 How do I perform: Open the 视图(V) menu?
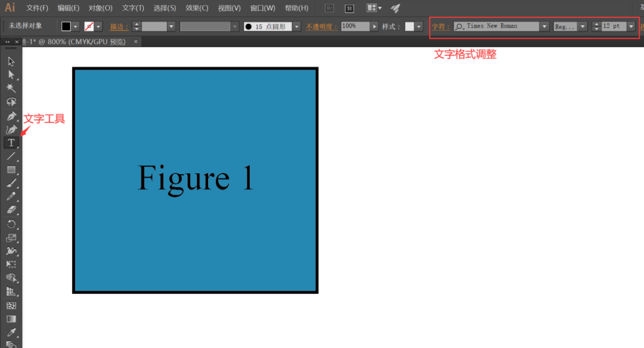(229, 8)
